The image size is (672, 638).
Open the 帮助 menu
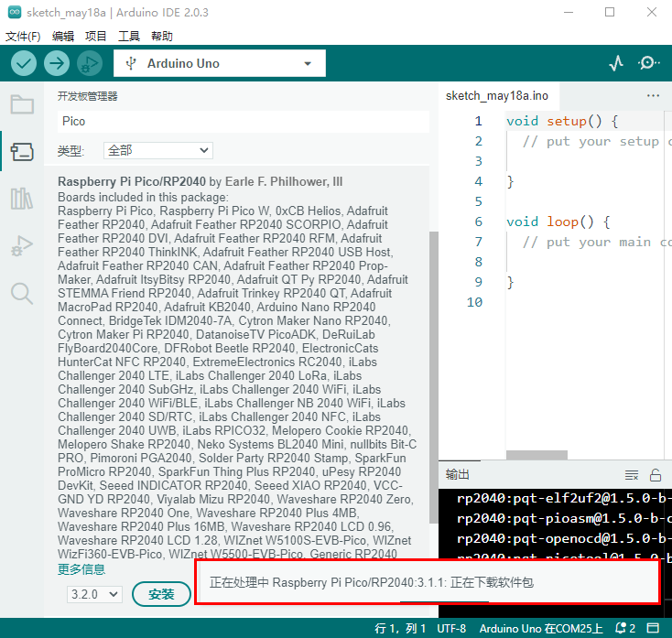pyautogui.click(x=162, y=36)
